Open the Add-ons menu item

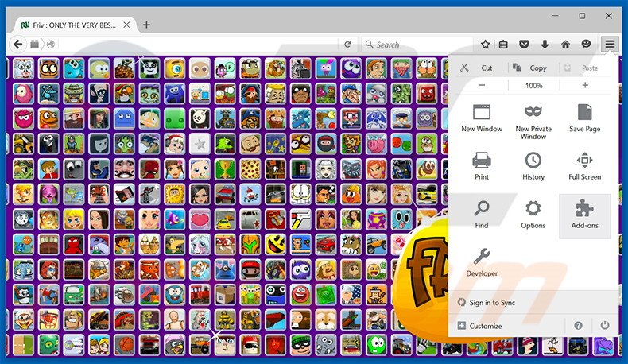point(584,216)
